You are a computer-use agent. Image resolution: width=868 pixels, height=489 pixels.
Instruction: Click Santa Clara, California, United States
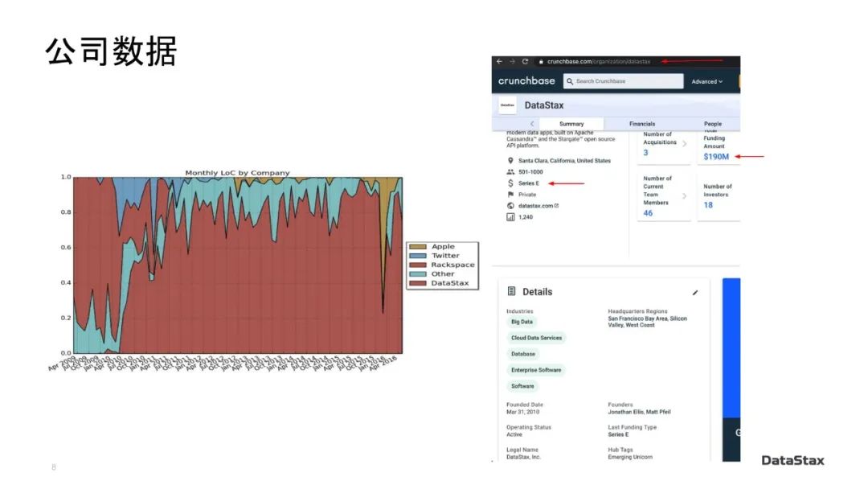(565, 161)
